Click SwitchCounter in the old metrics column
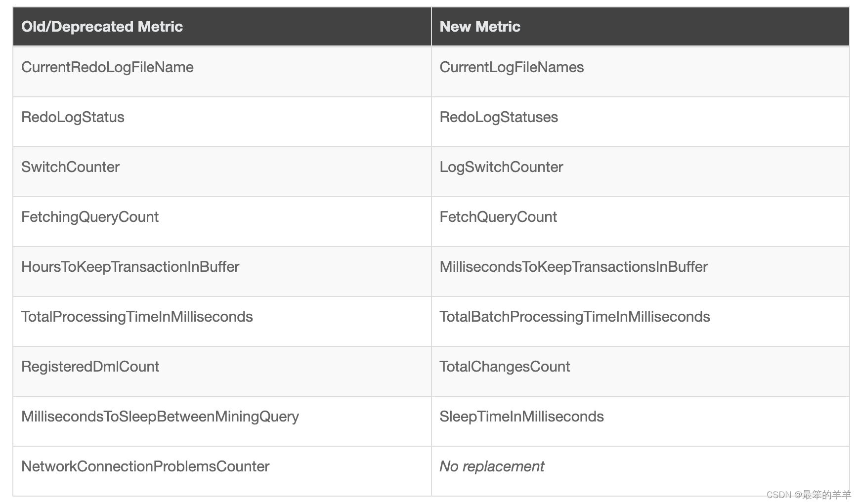859x504 pixels. 70,167
